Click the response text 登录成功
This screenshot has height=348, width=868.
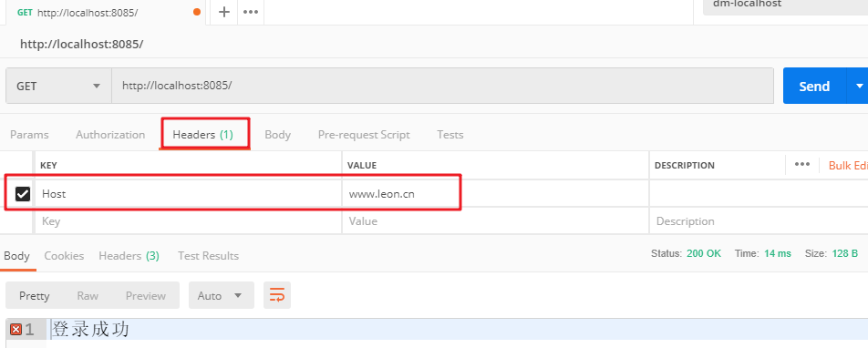91,329
